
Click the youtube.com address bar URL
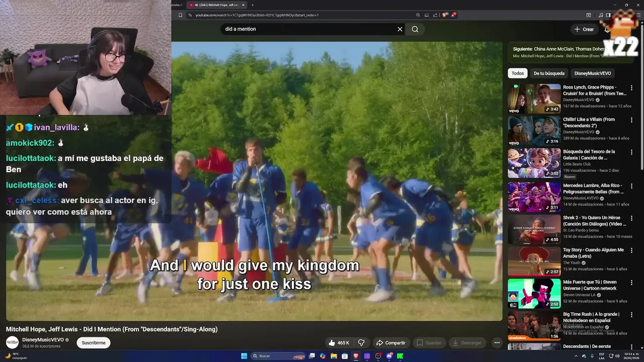pos(257,15)
